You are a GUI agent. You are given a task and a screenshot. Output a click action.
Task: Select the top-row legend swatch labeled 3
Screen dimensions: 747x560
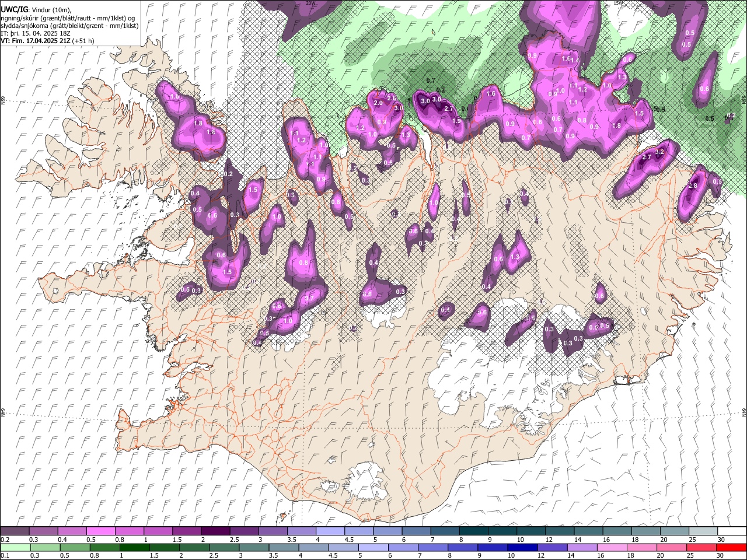tap(273, 531)
